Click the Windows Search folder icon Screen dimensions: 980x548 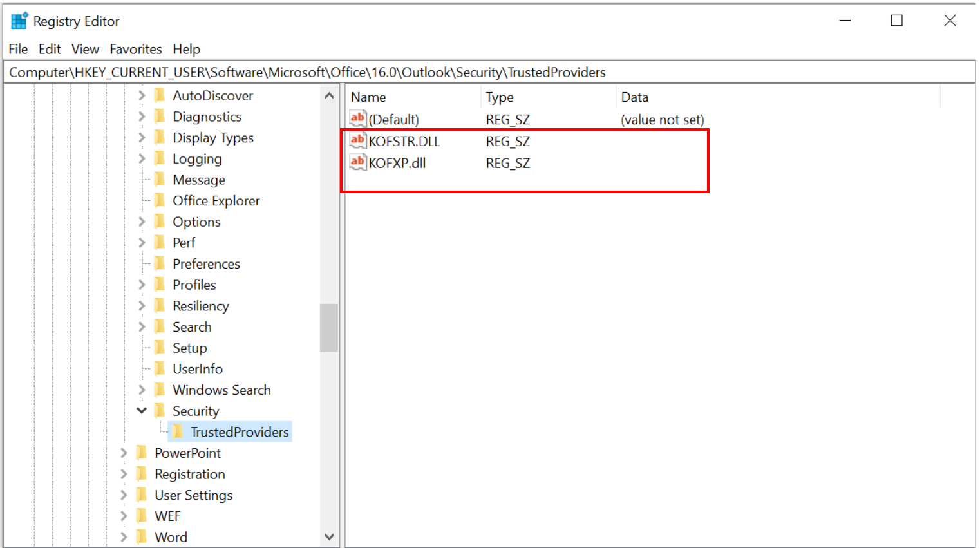160,390
